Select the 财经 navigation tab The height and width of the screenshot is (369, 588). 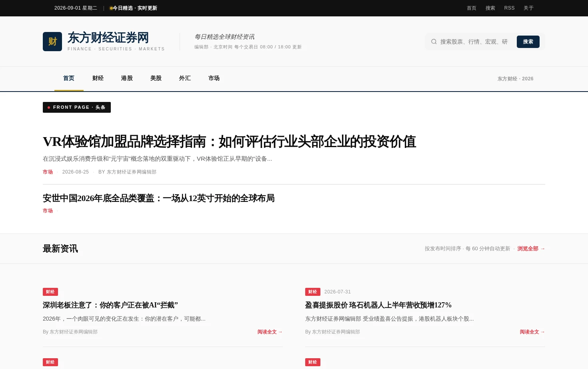pos(98,78)
